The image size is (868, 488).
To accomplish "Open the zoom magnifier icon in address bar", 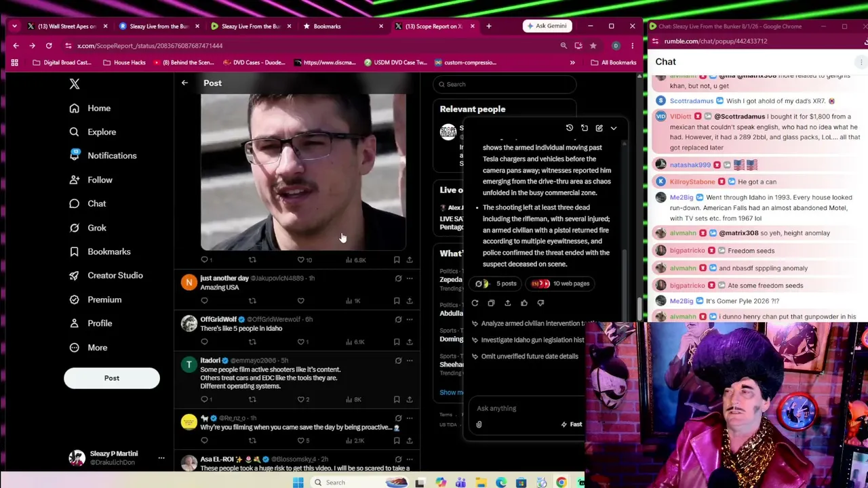I will [564, 45].
